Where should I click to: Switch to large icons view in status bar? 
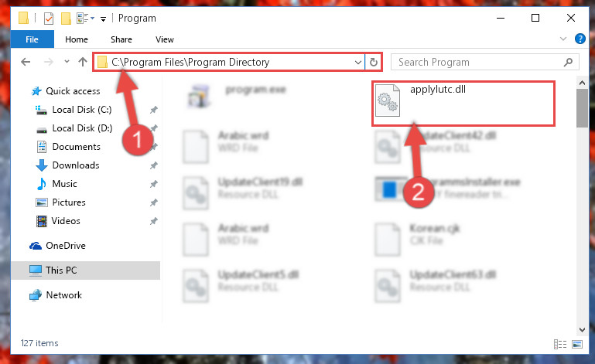pyautogui.click(x=577, y=344)
